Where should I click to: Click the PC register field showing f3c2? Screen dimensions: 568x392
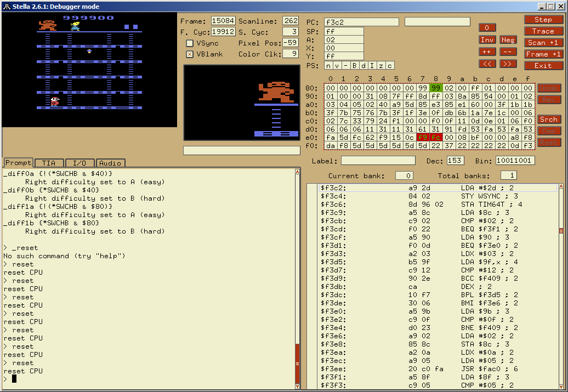361,22
